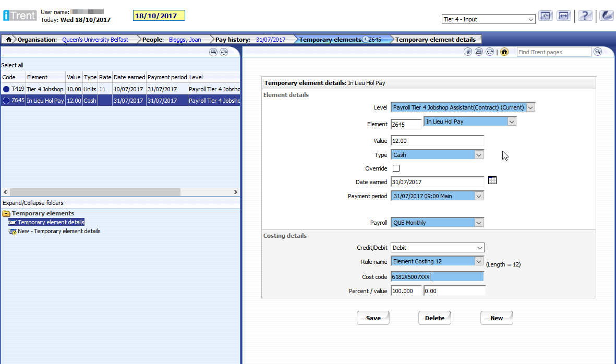The height and width of the screenshot is (364, 616).
Task: Select the Z645 row radio circle
Action: click(6, 101)
